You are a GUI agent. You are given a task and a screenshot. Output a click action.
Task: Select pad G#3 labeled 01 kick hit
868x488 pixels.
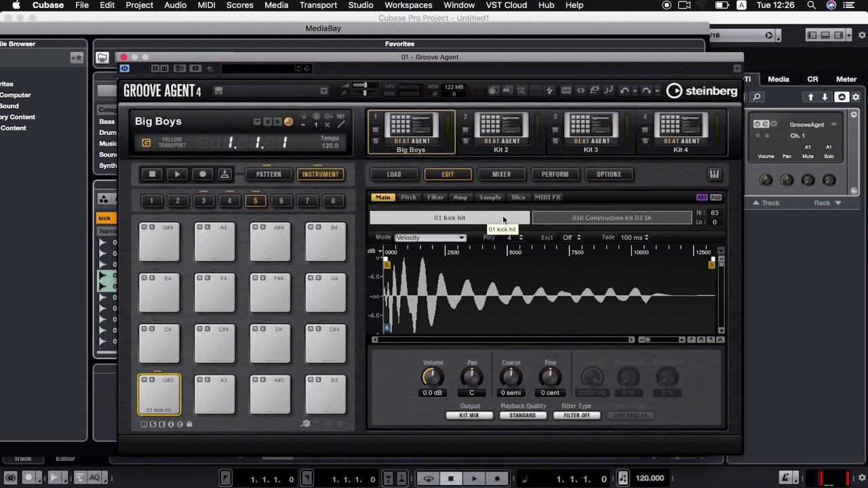(159, 394)
